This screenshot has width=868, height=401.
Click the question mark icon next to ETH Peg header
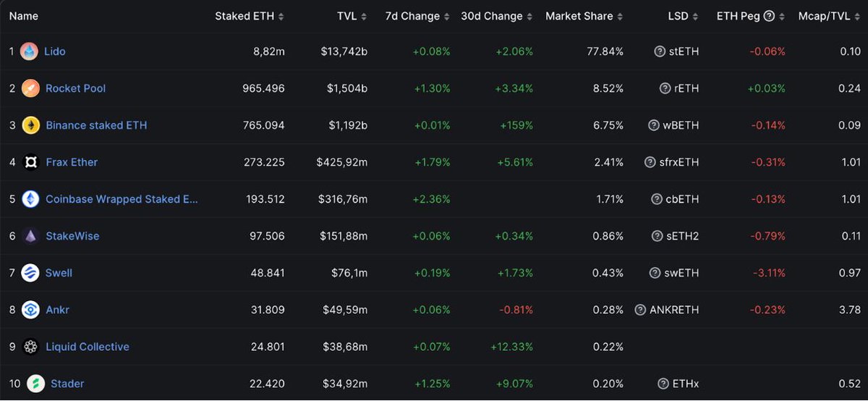pos(770,16)
